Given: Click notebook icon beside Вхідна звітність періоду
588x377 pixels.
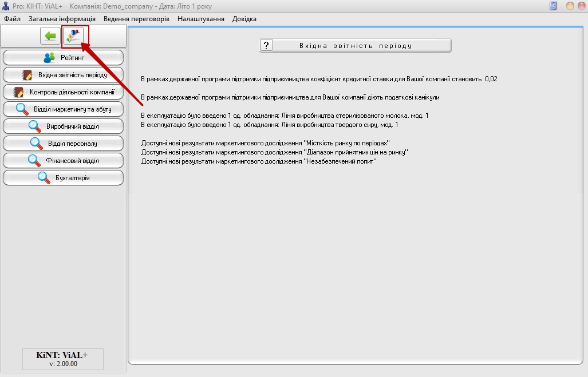Looking at the screenshot, I should 27,75.
